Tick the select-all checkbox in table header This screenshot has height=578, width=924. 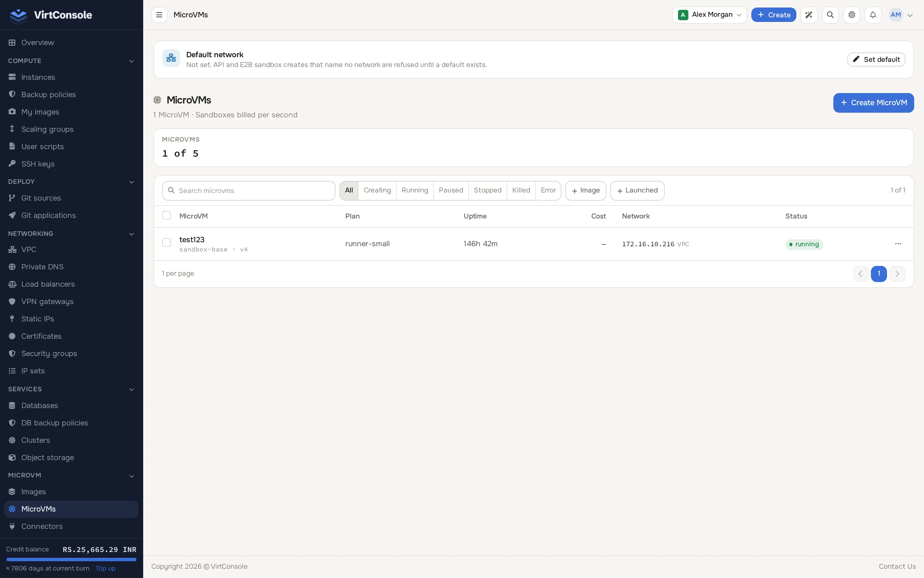[167, 216]
